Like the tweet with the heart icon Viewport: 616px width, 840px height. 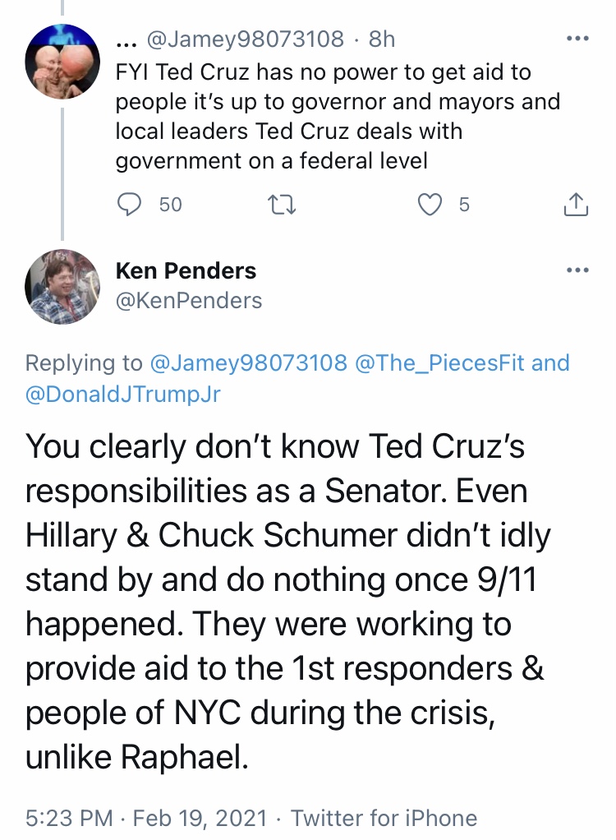pos(430,204)
